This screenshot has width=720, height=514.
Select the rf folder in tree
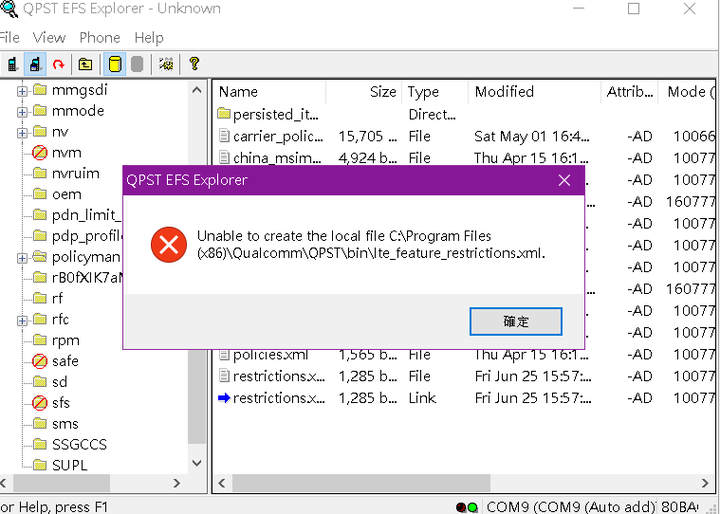[x=57, y=299]
